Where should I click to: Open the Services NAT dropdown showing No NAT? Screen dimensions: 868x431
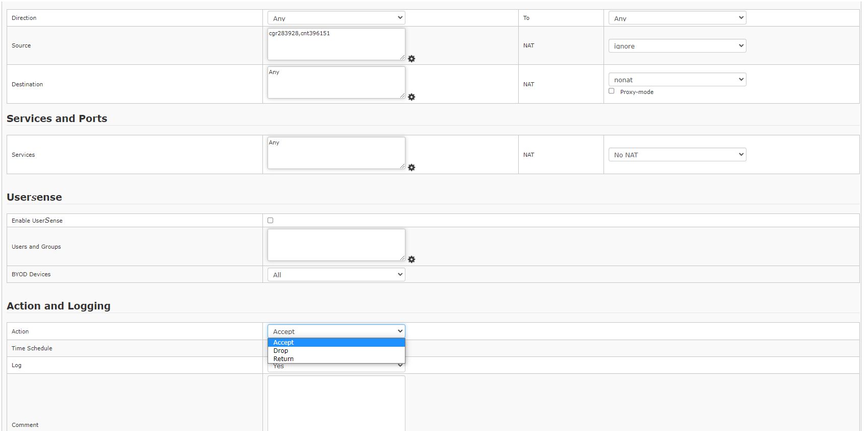click(677, 155)
